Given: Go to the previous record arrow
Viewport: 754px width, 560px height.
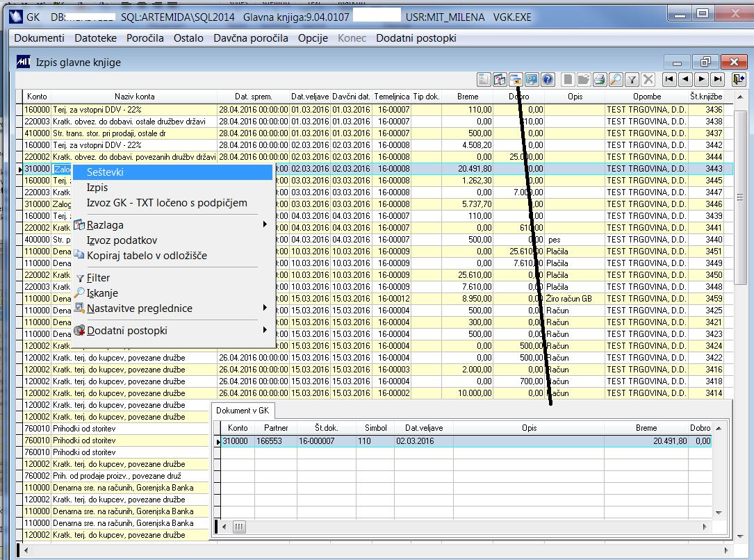Looking at the screenshot, I should tap(685, 79).
